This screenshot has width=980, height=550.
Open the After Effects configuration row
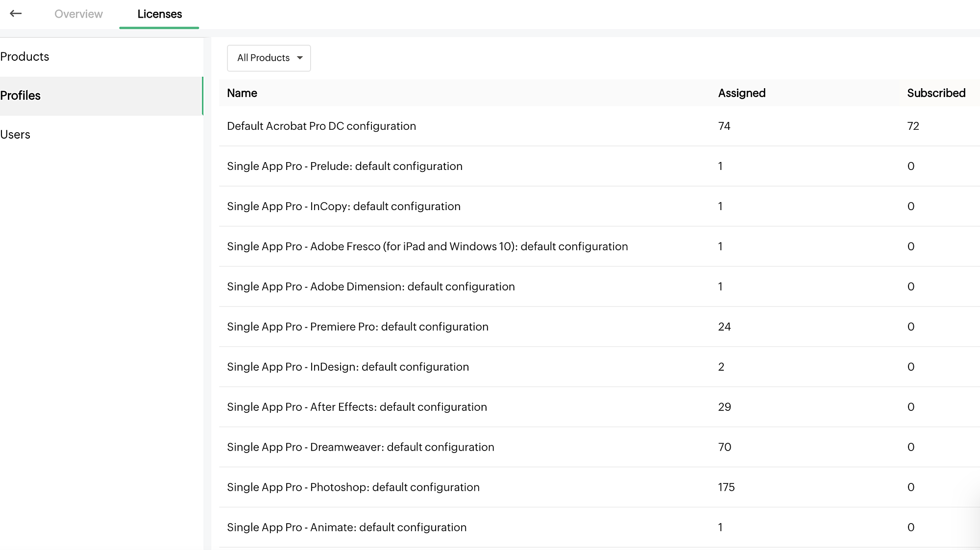click(357, 407)
